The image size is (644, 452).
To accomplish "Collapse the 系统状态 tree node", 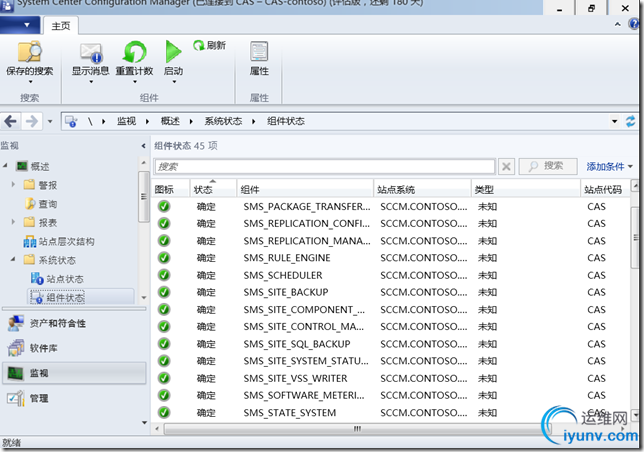I will click(x=13, y=259).
